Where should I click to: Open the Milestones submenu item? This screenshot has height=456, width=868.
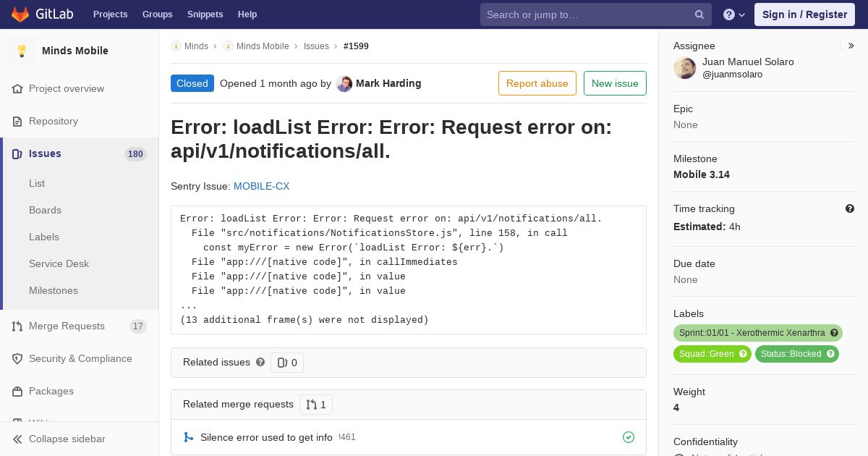tap(54, 290)
